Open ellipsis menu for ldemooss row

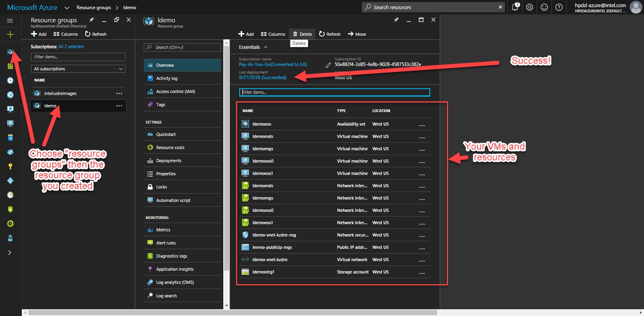(x=422, y=125)
